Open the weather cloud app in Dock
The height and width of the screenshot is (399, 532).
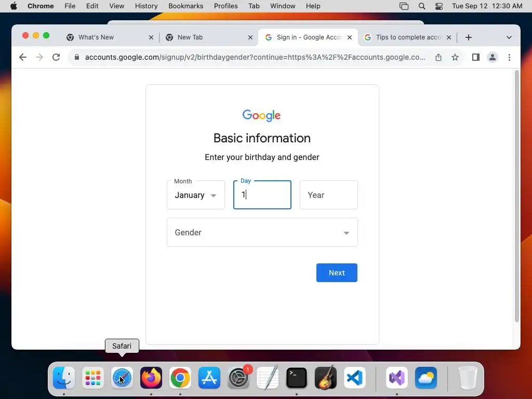click(x=426, y=378)
